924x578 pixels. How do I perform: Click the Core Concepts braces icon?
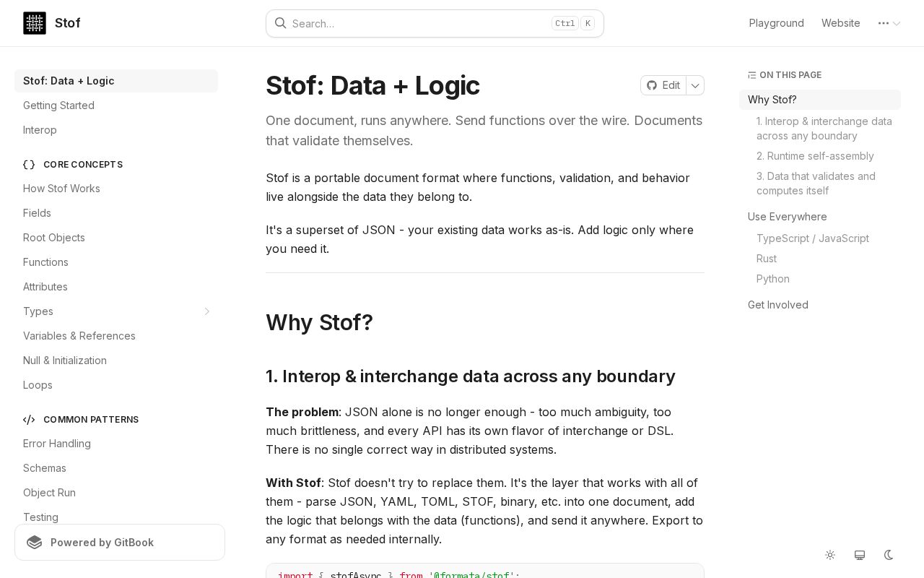coord(29,165)
